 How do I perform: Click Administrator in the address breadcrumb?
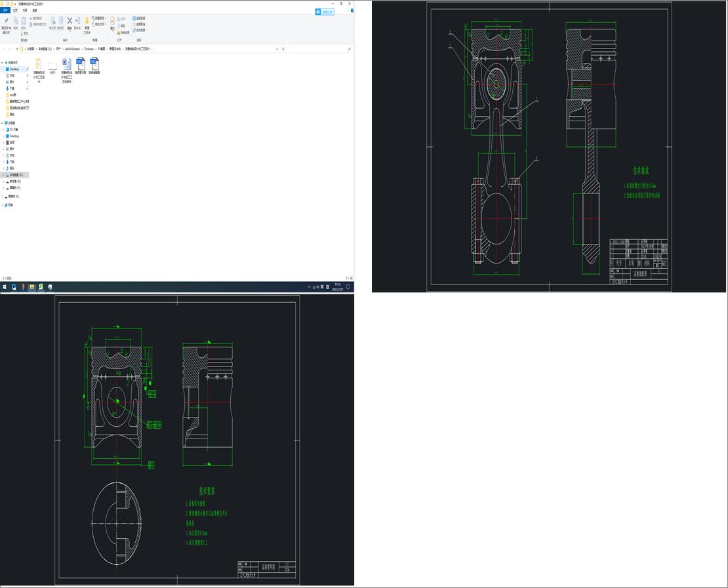(72, 49)
